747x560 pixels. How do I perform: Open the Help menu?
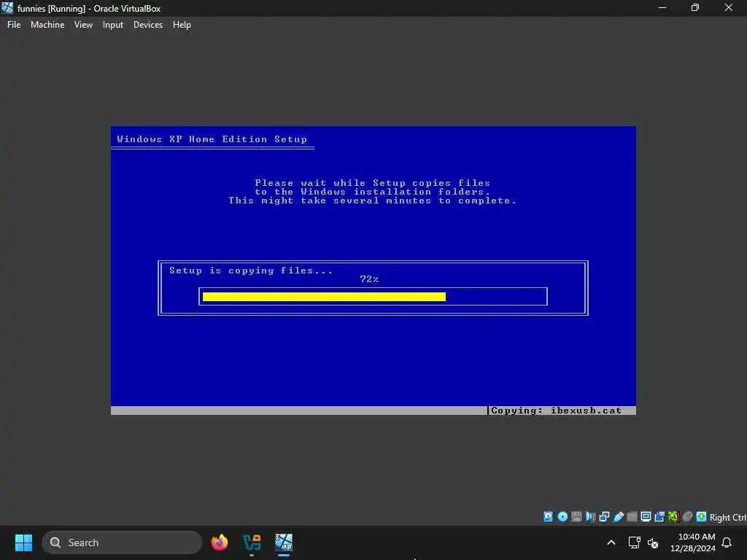[x=182, y=25]
